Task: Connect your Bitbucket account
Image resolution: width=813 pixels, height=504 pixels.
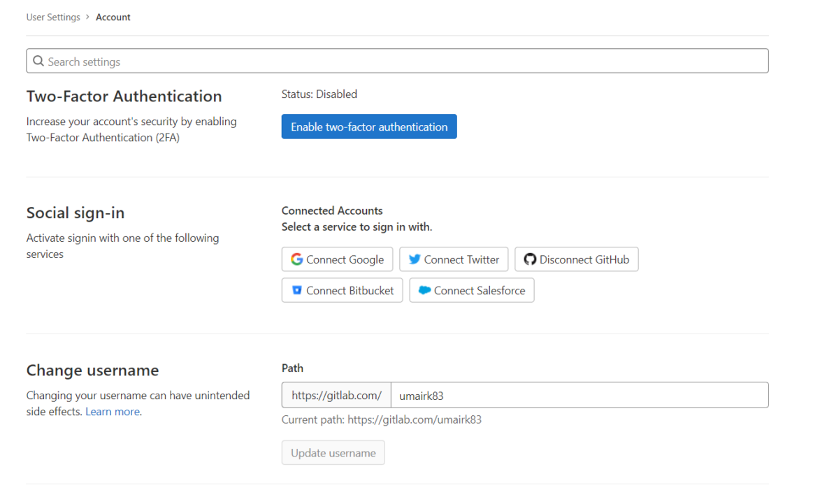Action: [x=342, y=290]
